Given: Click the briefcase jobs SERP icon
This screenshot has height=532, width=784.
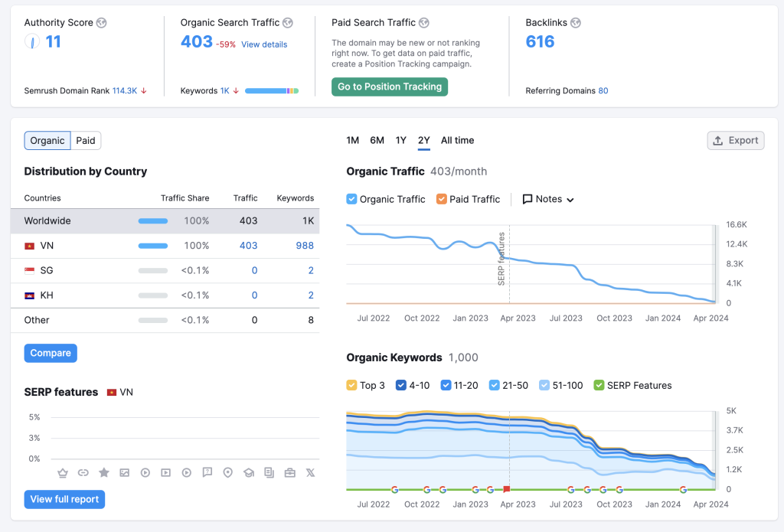Looking at the screenshot, I should click(x=289, y=473).
